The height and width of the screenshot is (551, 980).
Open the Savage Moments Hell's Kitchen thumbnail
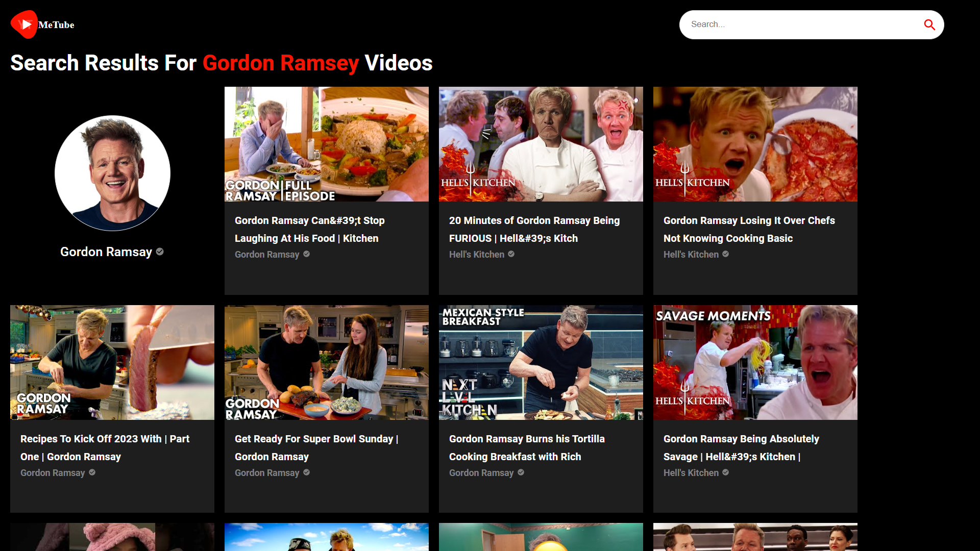[x=755, y=362]
